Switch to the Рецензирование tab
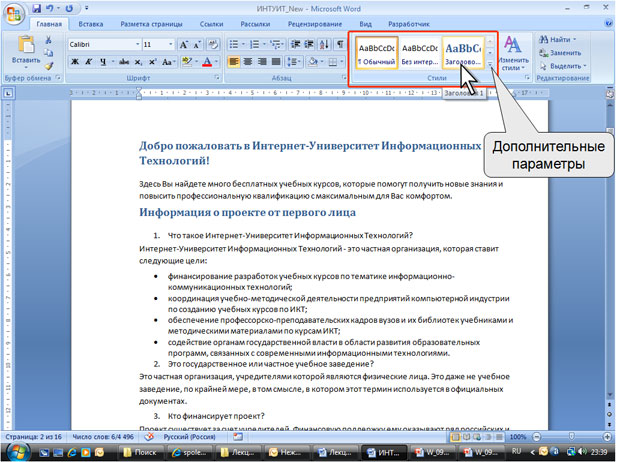The height and width of the screenshot is (462, 620). [315, 24]
